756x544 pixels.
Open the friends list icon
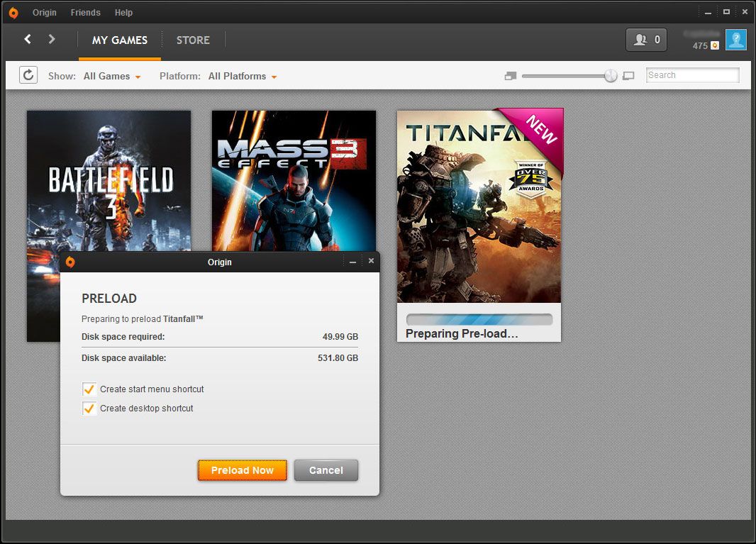coord(645,40)
